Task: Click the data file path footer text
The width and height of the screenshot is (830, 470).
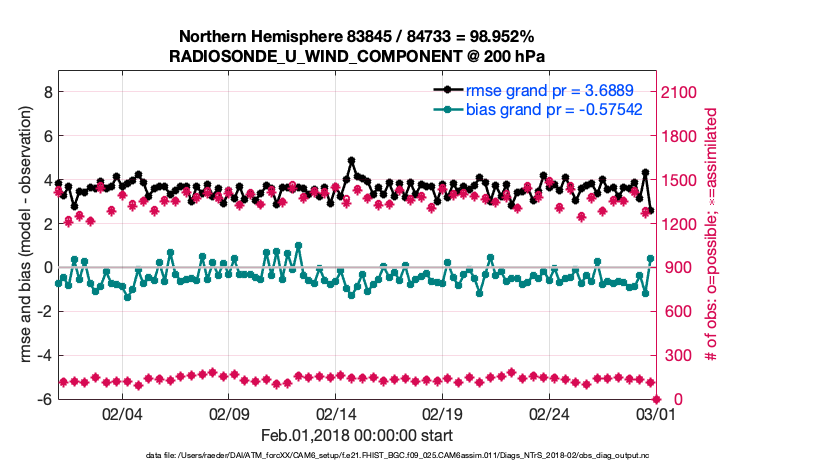Action: 398,456
